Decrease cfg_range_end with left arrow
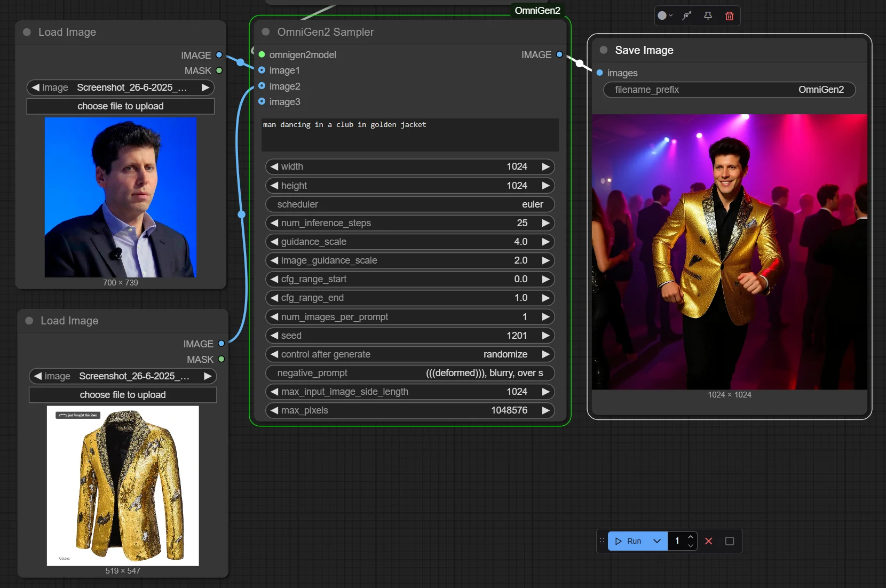This screenshot has width=886, height=588. (x=274, y=298)
